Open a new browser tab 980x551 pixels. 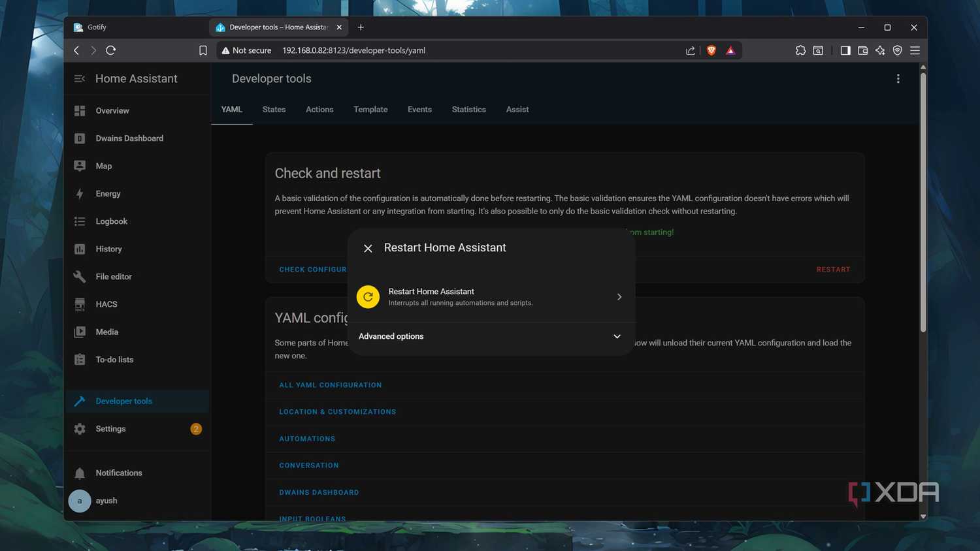[x=361, y=27]
